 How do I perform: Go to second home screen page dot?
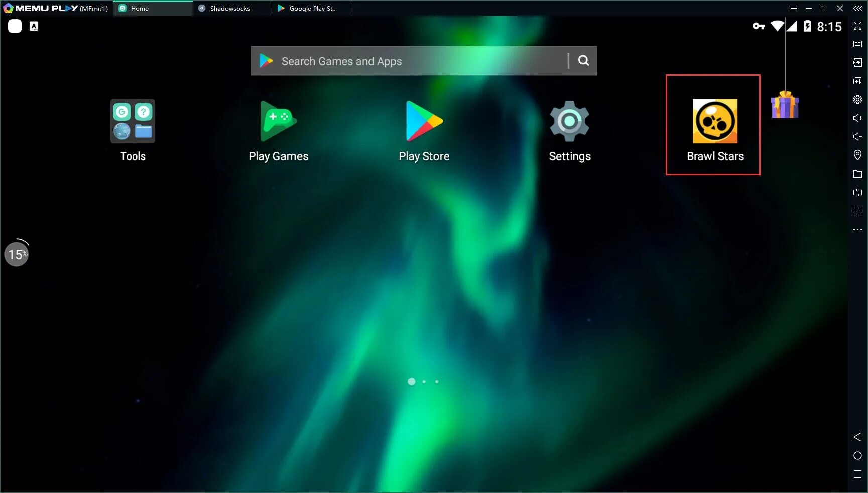424,382
